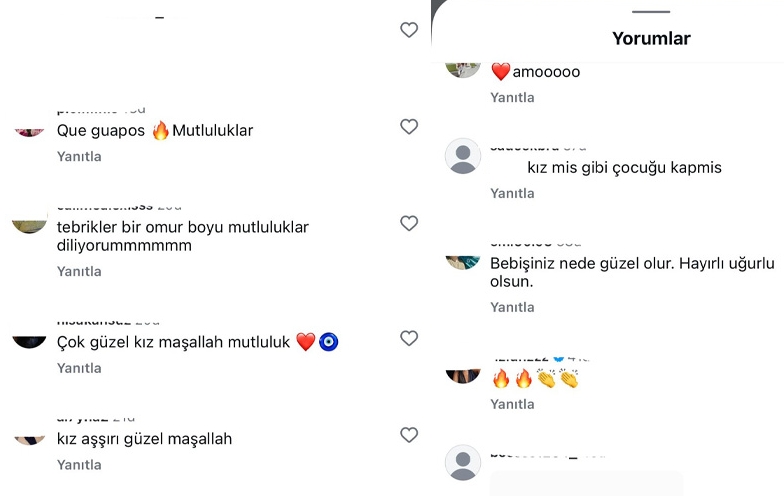Reply to 'kız mis gibi çocuğu kapmis'
This screenshot has height=496, width=784.
click(512, 194)
